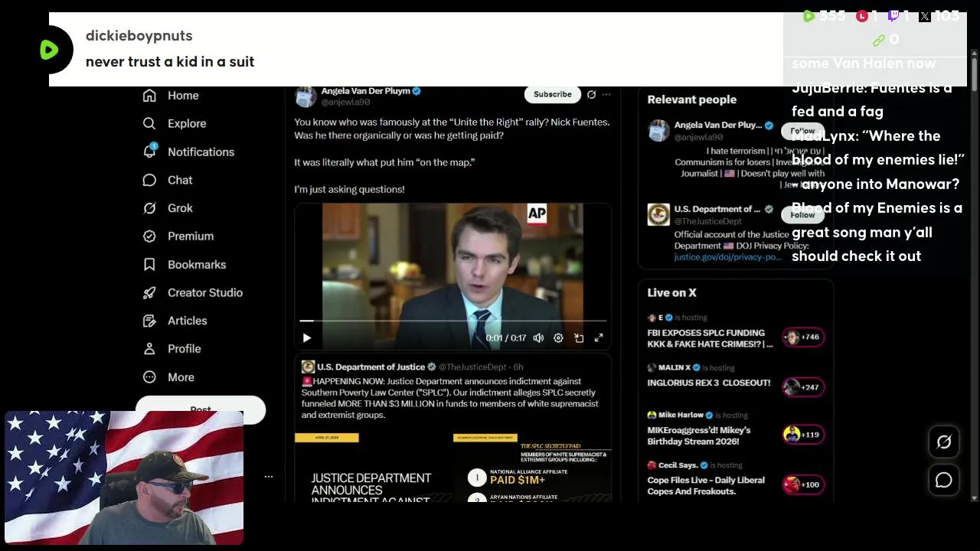
Task: Open the Grok icon in the sidebar
Action: tap(149, 208)
